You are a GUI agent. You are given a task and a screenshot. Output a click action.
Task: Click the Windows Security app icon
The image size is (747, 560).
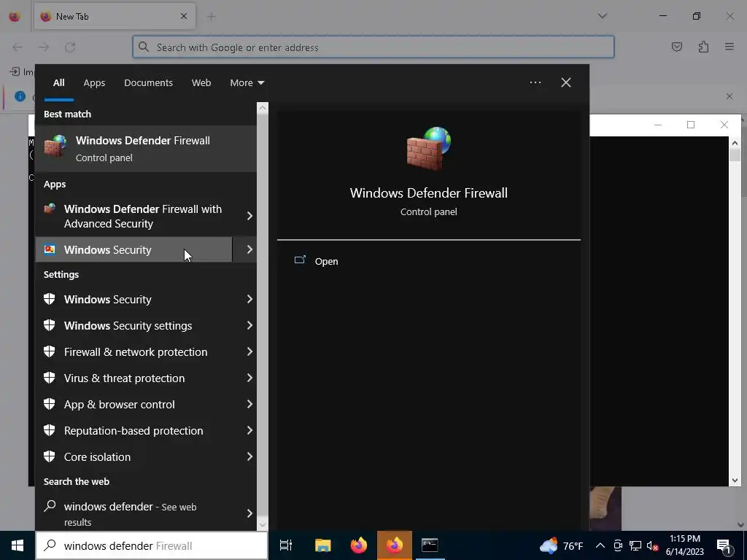click(x=50, y=249)
